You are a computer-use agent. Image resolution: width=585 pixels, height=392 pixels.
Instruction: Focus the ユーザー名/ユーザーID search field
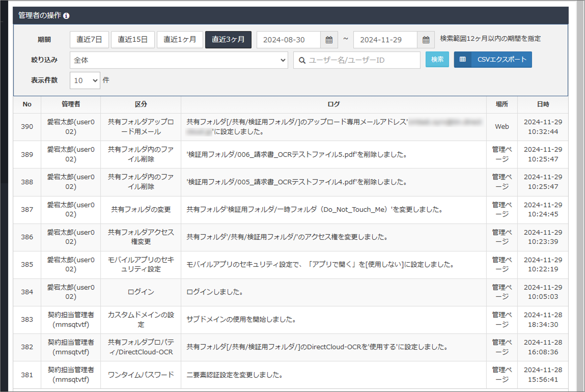tap(357, 60)
